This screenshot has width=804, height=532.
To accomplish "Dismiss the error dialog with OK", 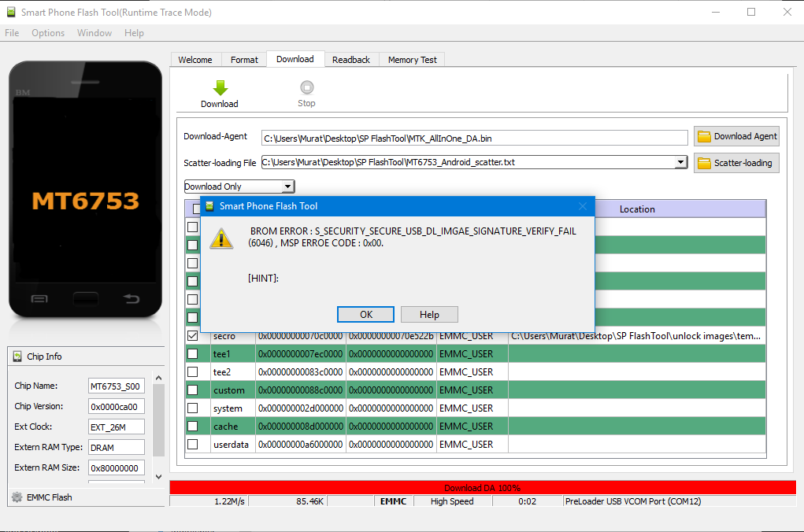I will [365, 315].
